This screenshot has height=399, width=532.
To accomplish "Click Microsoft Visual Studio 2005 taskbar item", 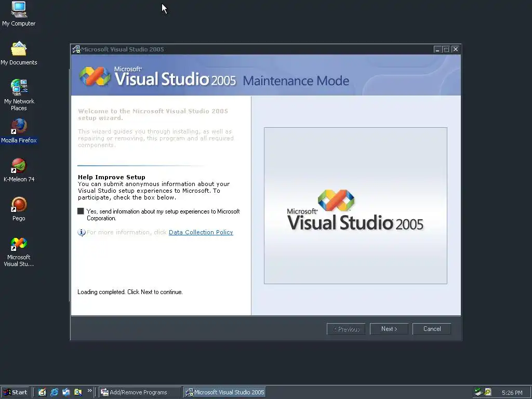I will tap(224, 392).
